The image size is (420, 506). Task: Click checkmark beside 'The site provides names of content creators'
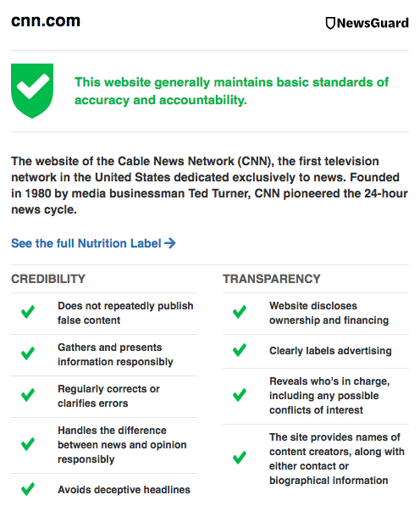240,458
